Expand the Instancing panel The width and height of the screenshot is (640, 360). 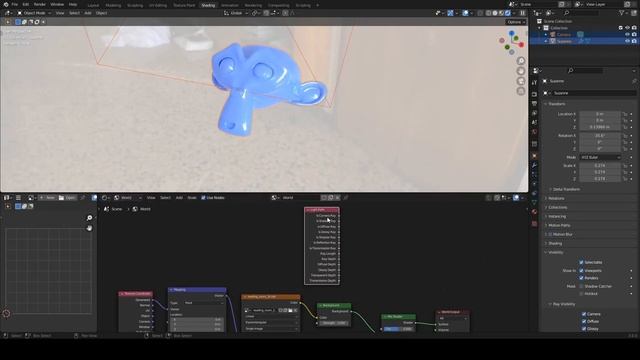(556, 216)
